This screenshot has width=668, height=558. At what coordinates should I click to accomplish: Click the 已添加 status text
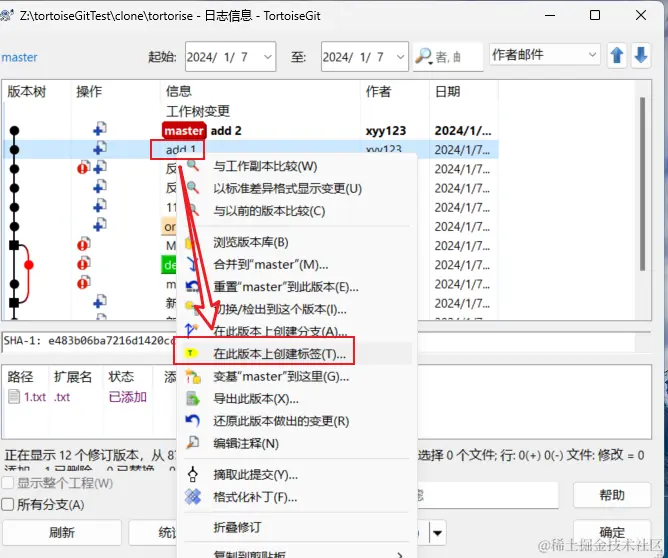tap(127, 397)
